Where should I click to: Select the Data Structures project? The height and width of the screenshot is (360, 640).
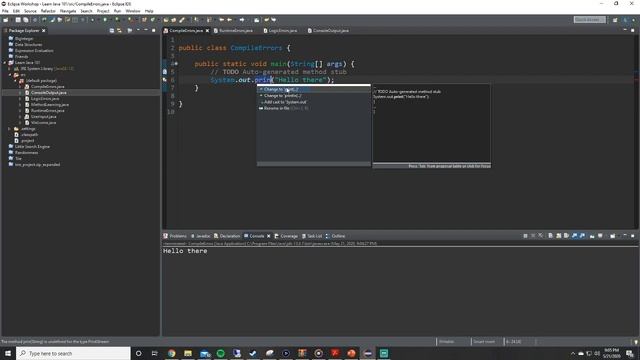[x=28, y=44]
